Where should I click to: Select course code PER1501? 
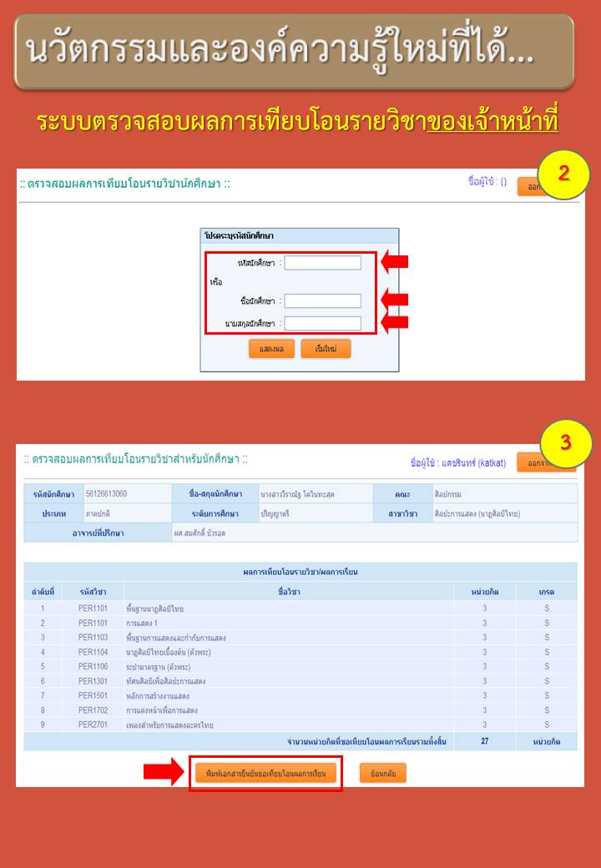pos(93,695)
